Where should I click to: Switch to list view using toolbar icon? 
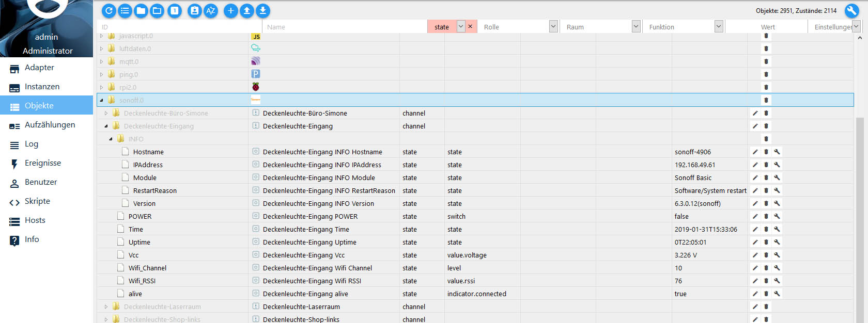click(125, 11)
